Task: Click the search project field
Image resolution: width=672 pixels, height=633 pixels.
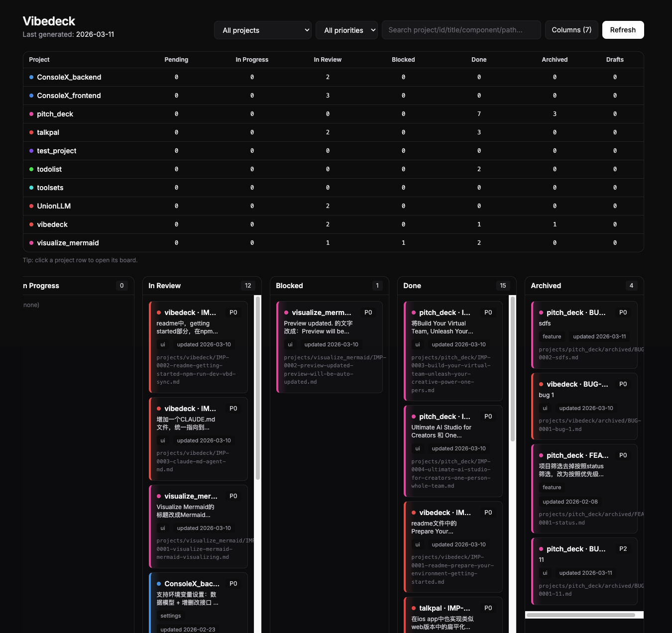Action: 461,30
